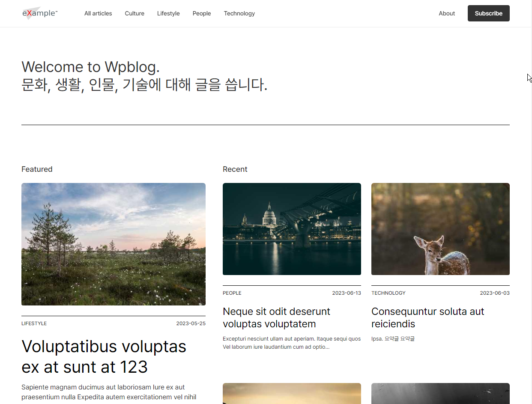Open the featured bog landscape image
The image size is (532, 404).
pos(114,244)
